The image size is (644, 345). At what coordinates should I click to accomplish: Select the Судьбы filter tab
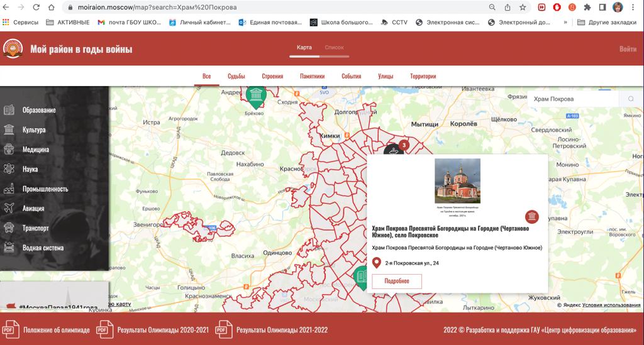tap(236, 76)
